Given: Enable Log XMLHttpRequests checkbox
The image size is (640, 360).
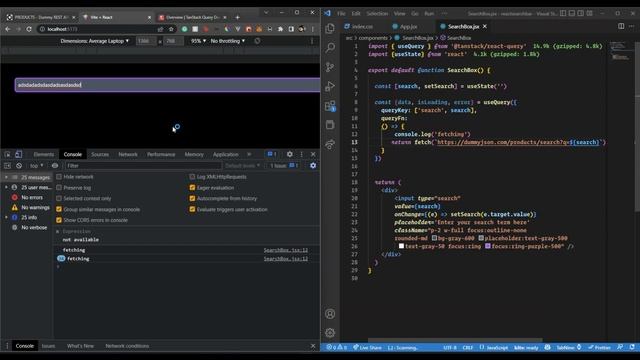Looking at the screenshot, I should 192,177.
